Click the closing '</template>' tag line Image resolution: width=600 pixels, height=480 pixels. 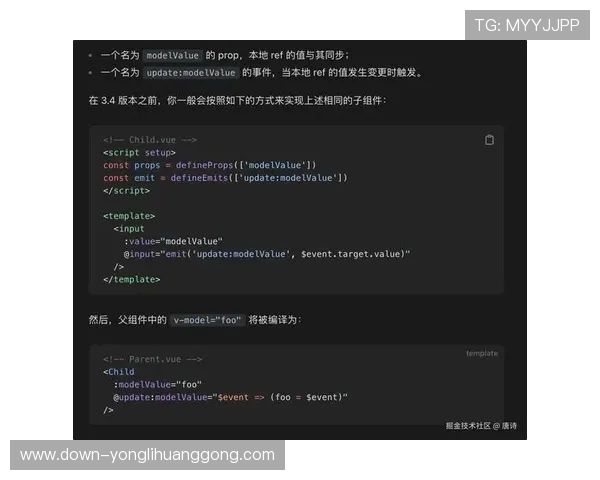click(132, 279)
